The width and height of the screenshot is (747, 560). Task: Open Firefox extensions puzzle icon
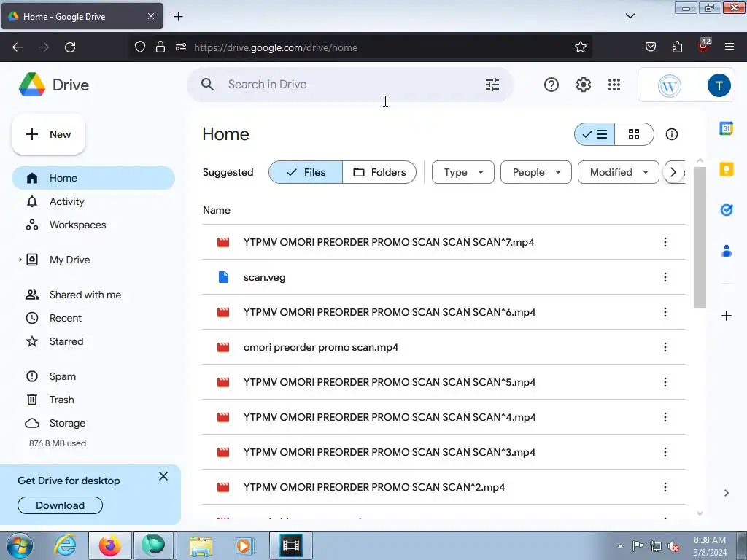coord(677,47)
